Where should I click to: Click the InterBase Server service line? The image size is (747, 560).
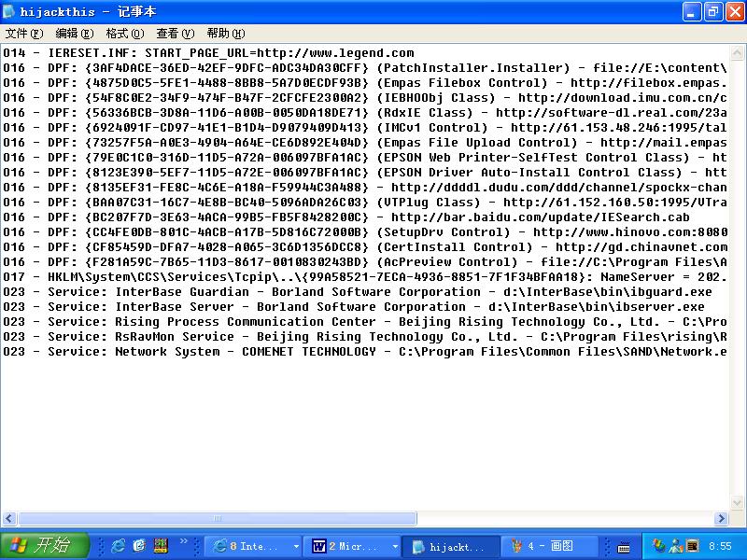354,307
